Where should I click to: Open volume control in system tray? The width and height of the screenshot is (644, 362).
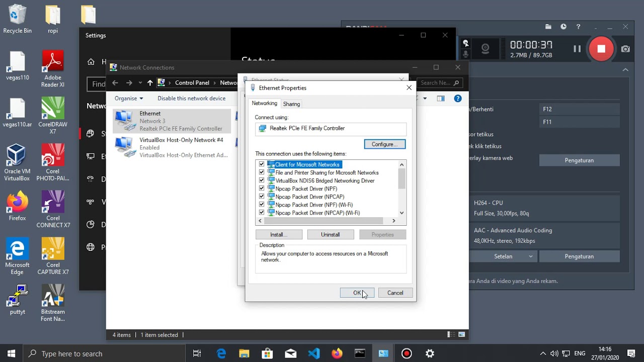554,353
